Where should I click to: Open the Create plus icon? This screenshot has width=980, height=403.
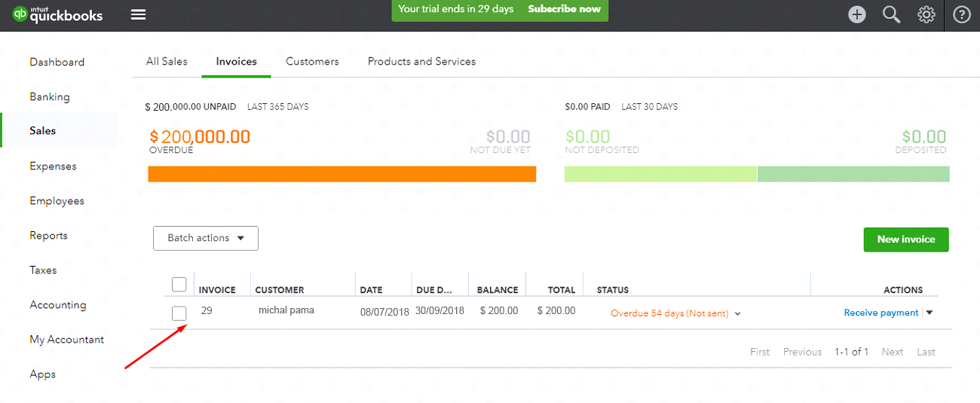[x=857, y=15]
